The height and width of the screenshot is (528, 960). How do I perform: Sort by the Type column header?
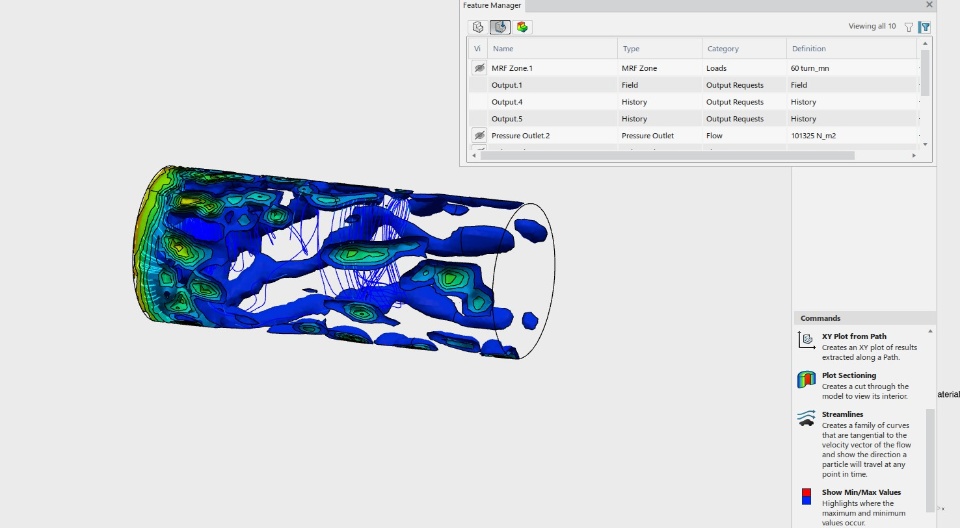[x=659, y=48]
